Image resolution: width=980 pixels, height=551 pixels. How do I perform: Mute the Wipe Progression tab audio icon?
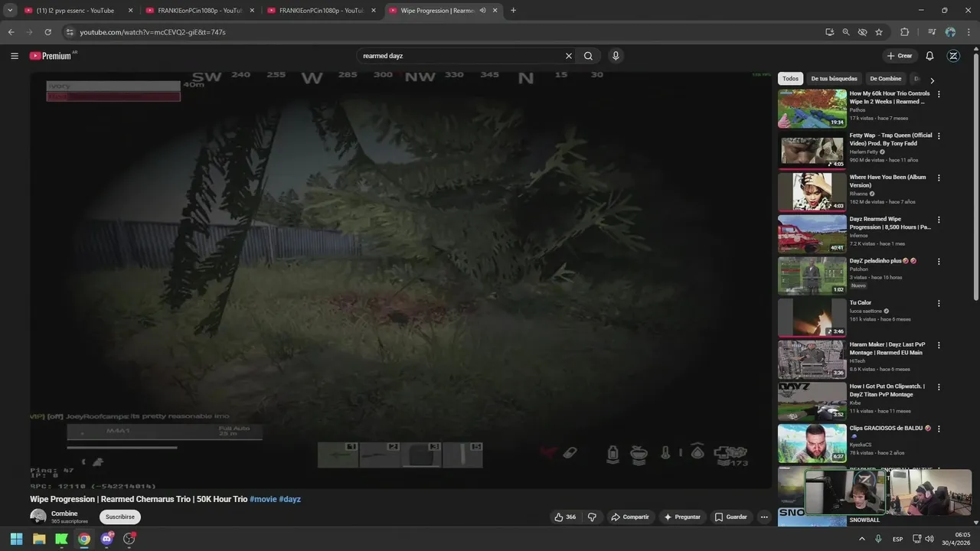(x=483, y=11)
